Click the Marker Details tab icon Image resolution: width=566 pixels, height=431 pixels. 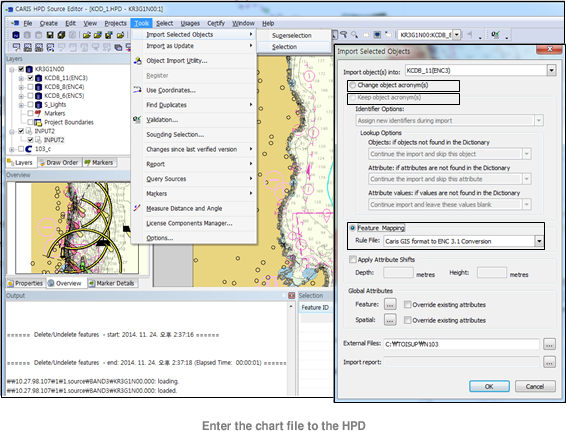(x=92, y=283)
